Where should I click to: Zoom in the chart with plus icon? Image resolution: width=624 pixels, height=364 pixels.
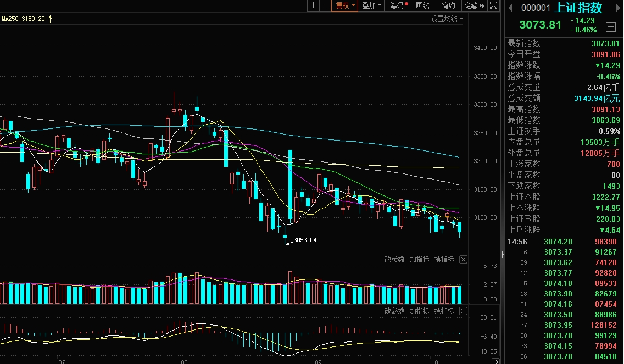click(x=313, y=5)
